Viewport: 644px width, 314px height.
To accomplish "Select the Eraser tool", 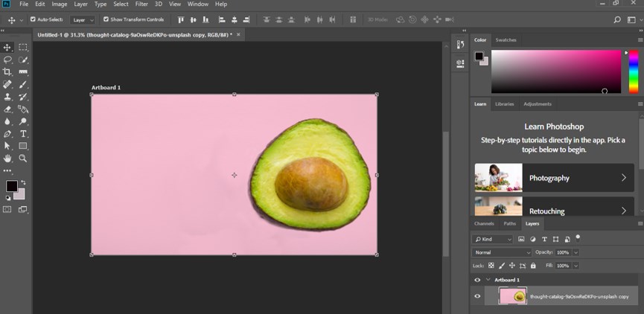I will pyautogui.click(x=7, y=109).
